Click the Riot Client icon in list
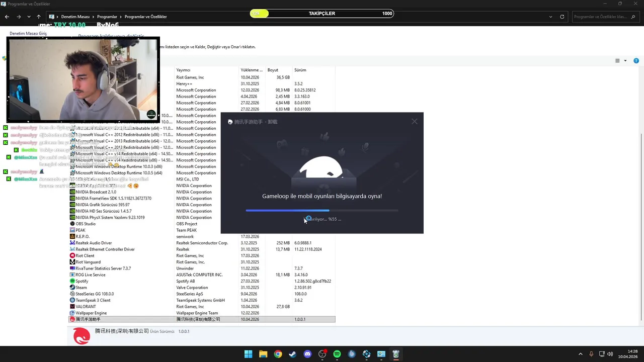This screenshot has width=644, height=362. (72, 255)
